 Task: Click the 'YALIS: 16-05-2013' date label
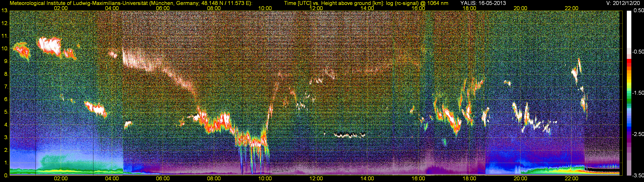point(483,3)
